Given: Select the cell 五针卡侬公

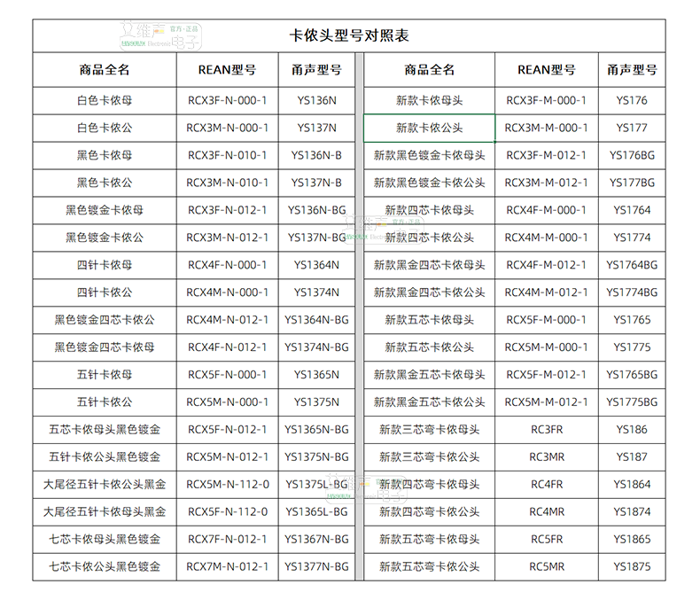Looking at the screenshot, I should pyautogui.click(x=105, y=402).
